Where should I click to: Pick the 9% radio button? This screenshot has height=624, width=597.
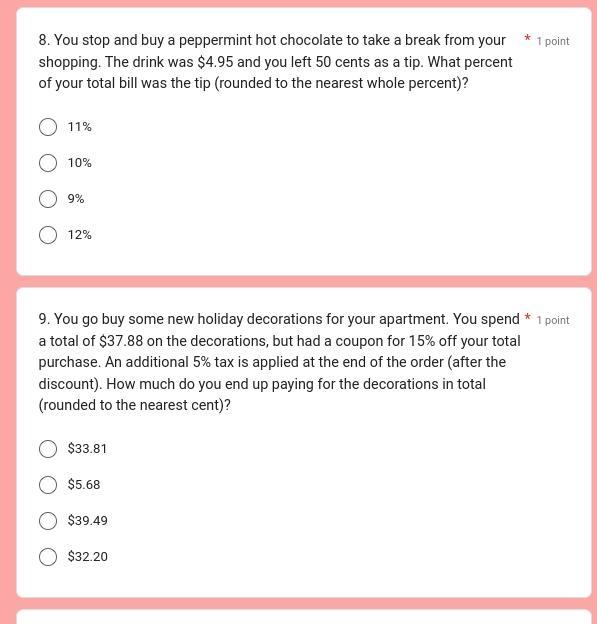[48, 199]
